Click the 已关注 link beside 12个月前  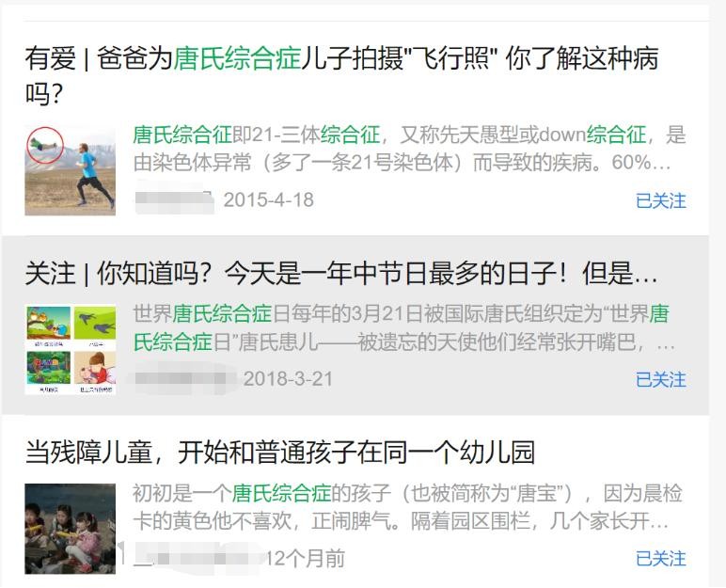[661, 558]
